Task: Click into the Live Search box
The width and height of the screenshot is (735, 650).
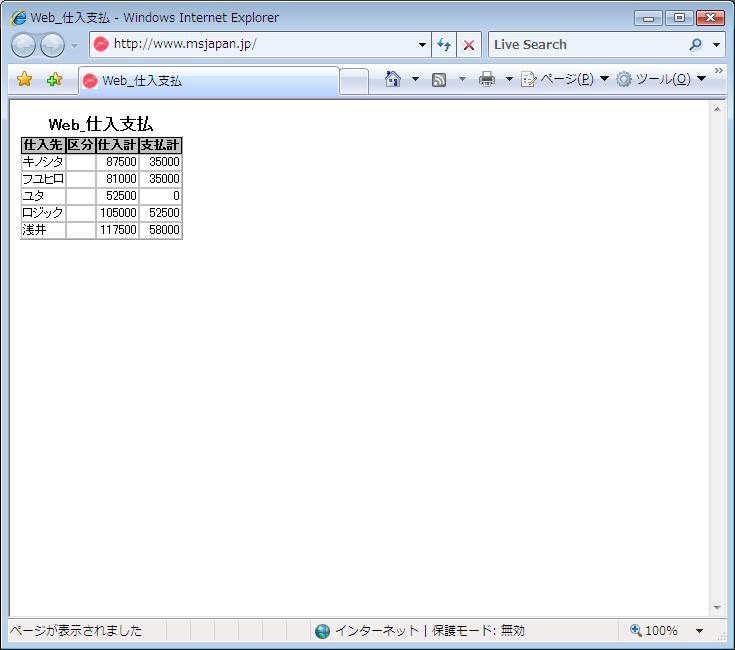Action: coord(588,45)
